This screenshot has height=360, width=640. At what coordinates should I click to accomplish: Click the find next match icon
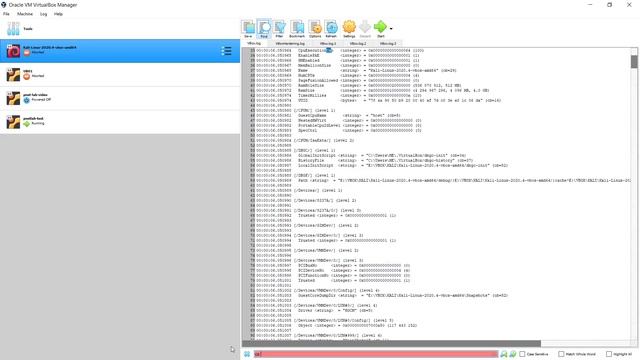pyautogui.click(x=513, y=354)
